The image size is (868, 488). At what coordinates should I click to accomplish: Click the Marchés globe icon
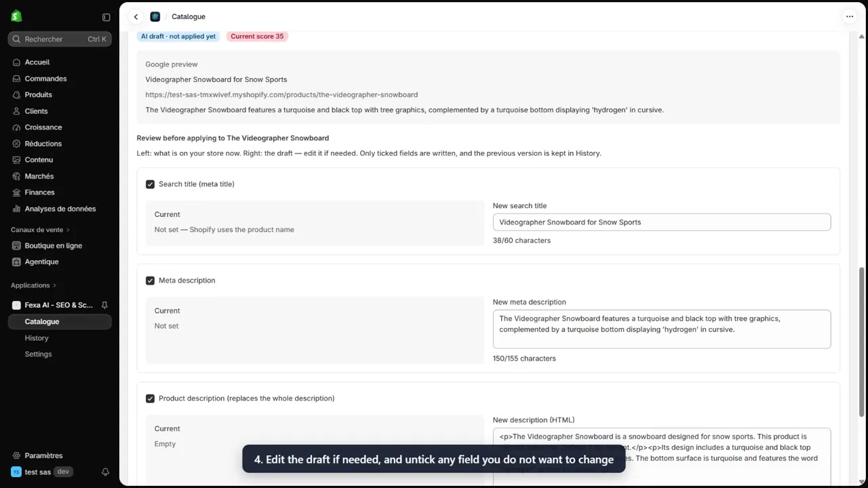[16, 176]
